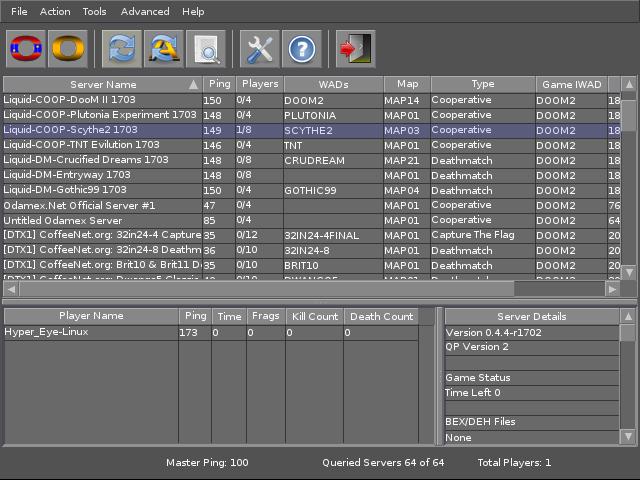Click the exit door icon
The image size is (640, 480).
click(354, 48)
